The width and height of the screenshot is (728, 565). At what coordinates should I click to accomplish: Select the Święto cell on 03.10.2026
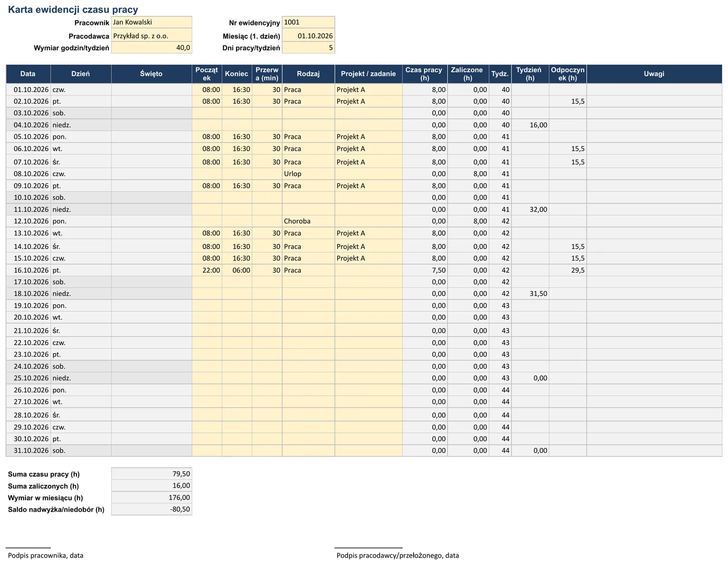(x=152, y=113)
